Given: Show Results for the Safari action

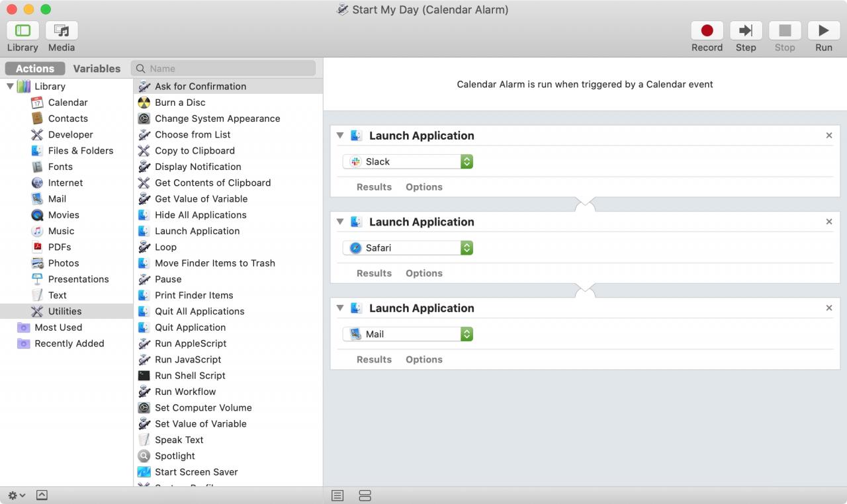Looking at the screenshot, I should click(x=374, y=273).
